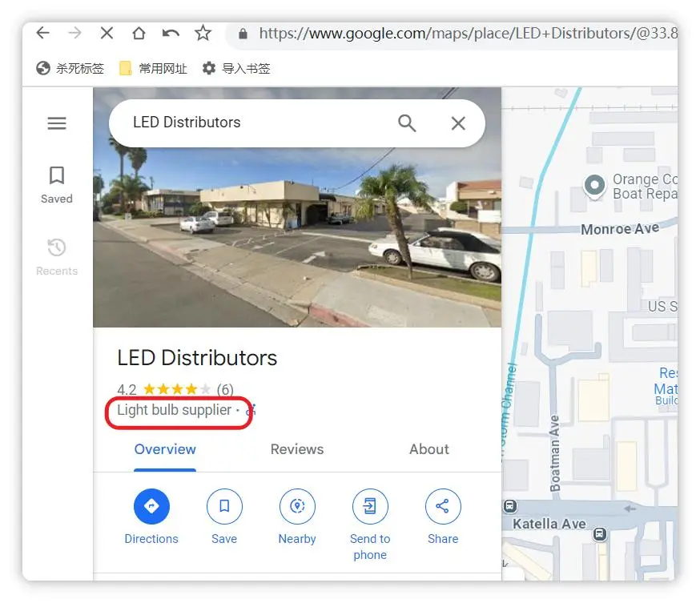Clear the search with the X icon
Viewport: 700px width, 603px height.
pos(458,123)
